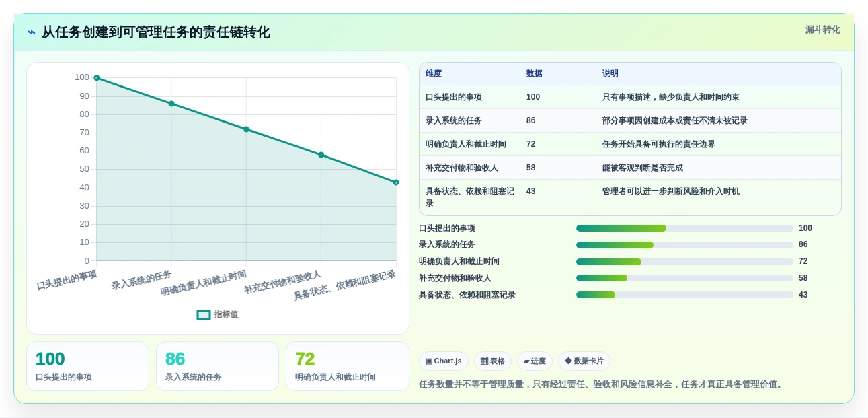
Task: Click the chart data point at value 43
Action: 396,182
